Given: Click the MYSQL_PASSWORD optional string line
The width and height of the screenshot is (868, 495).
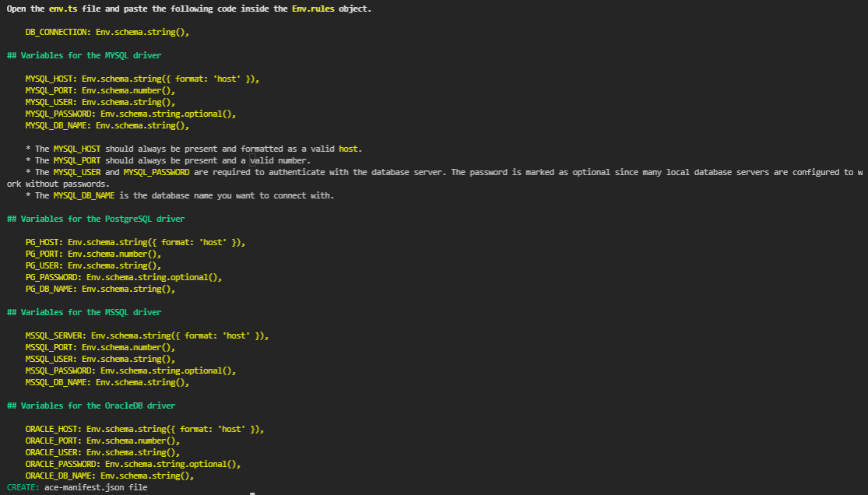Looking at the screenshot, I should coord(131,114).
